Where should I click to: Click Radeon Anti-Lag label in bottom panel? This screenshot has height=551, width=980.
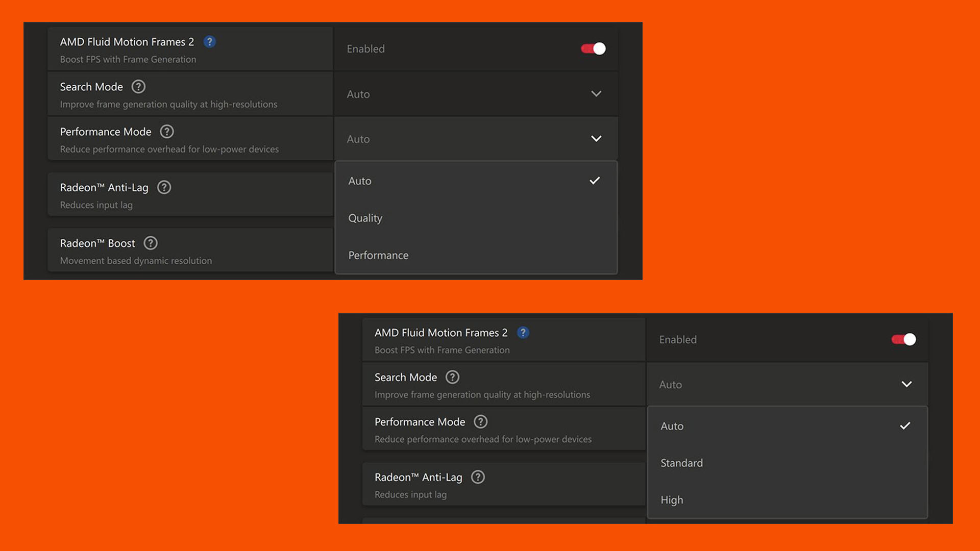pyautogui.click(x=418, y=477)
